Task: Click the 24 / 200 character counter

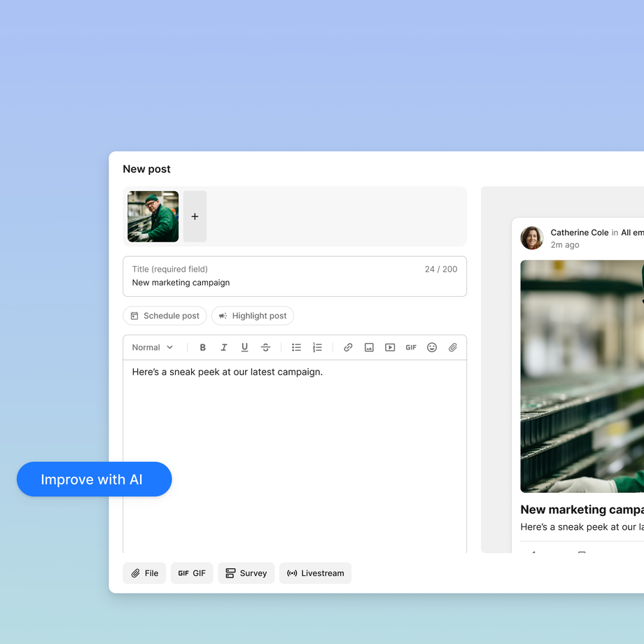Action: coord(441,269)
